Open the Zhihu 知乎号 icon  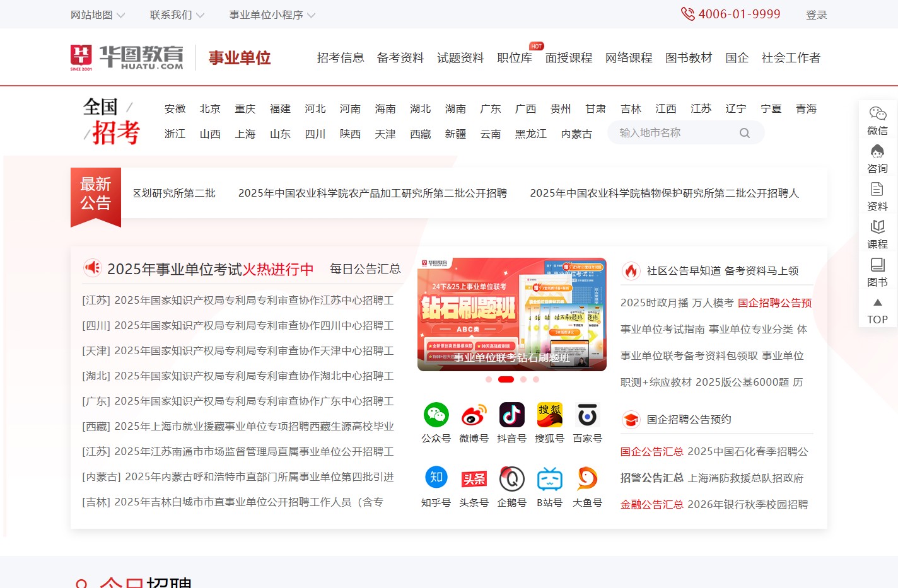pyautogui.click(x=436, y=478)
